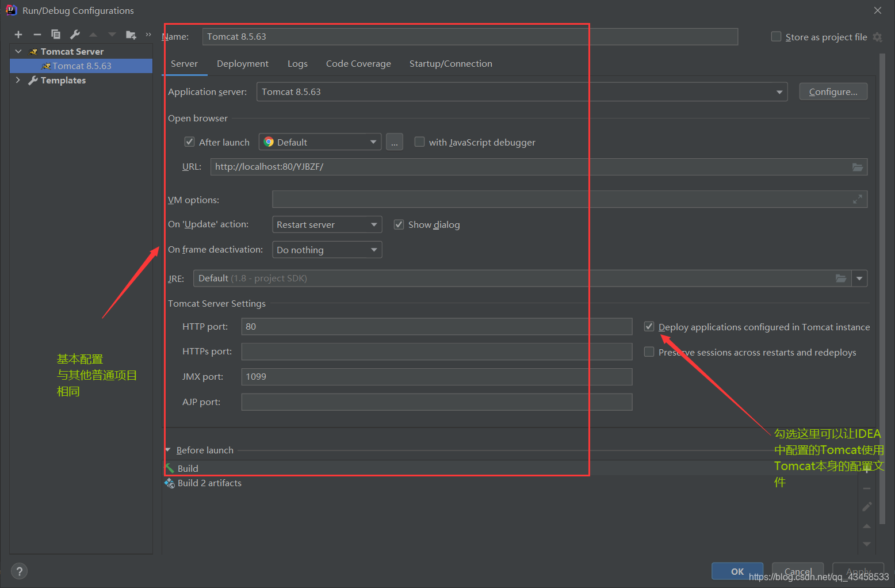Move before launch task up arrow

click(x=867, y=526)
